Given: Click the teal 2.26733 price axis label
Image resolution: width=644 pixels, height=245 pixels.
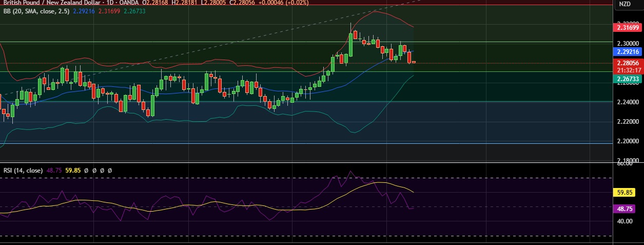Looking at the screenshot, I should [x=628, y=79].
